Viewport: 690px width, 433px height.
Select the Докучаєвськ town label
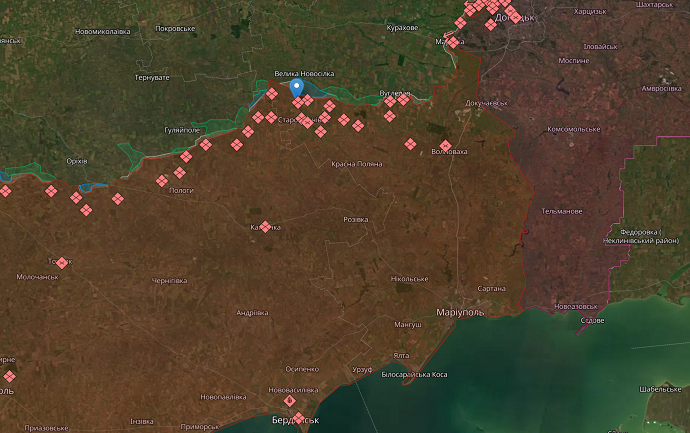pos(487,103)
